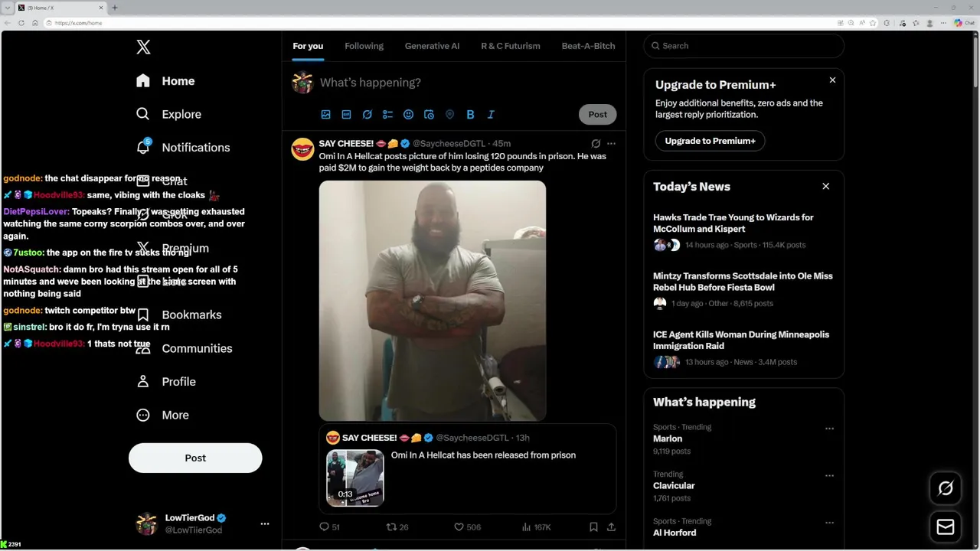Repost the tweet with 26 reposts

[397, 527]
